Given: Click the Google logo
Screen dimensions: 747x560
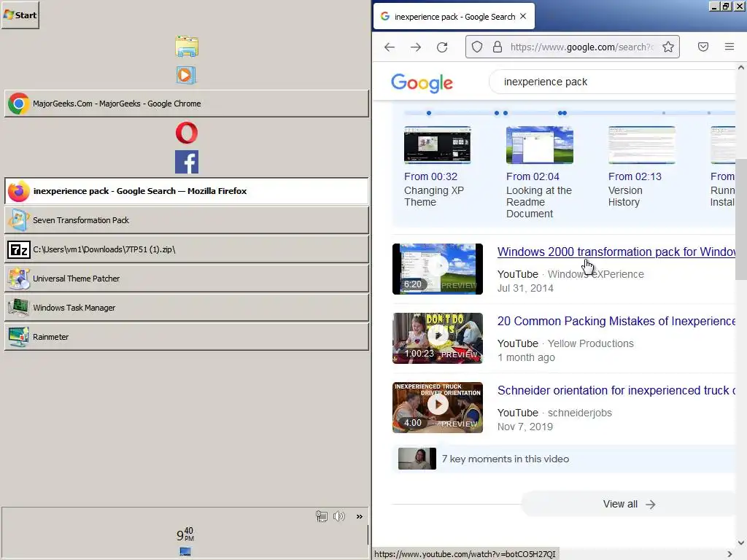Looking at the screenshot, I should [x=422, y=83].
